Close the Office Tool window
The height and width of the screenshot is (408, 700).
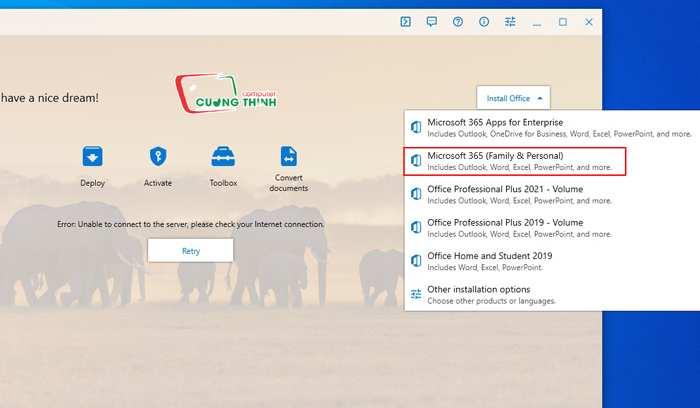coord(589,22)
